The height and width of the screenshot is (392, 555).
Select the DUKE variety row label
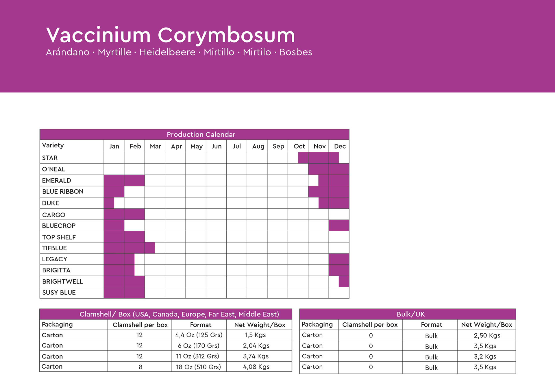pyautogui.click(x=51, y=203)
